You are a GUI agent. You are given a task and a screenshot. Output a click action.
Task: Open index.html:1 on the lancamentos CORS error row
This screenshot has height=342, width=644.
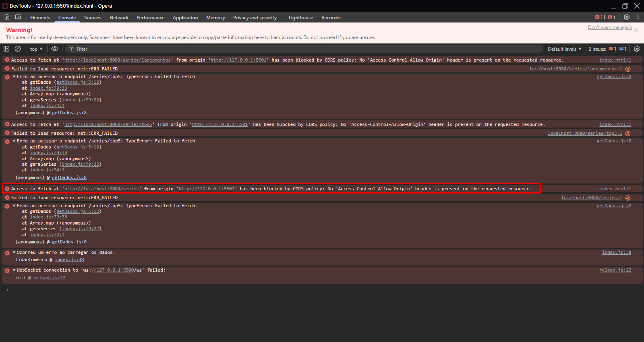[x=615, y=60]
